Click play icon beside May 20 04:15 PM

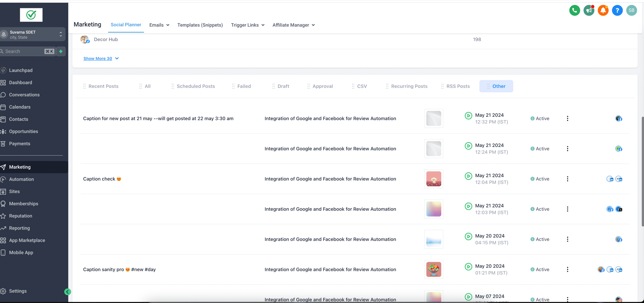[468, 237]
